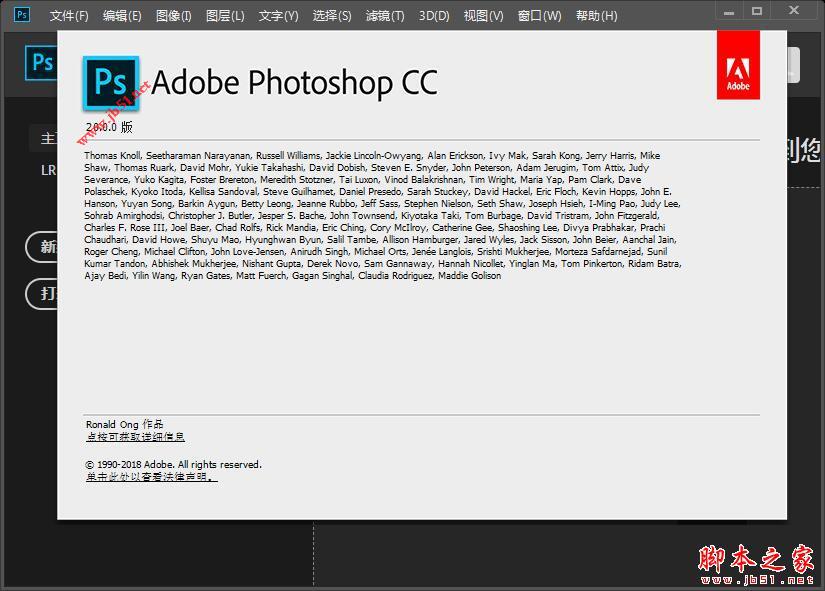
Task: Open the 文字(Y) menu
Action: point(278,16)
